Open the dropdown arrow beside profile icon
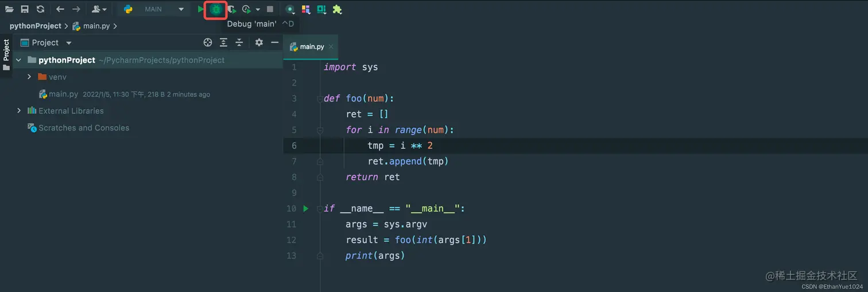 [x=258, y=10]
